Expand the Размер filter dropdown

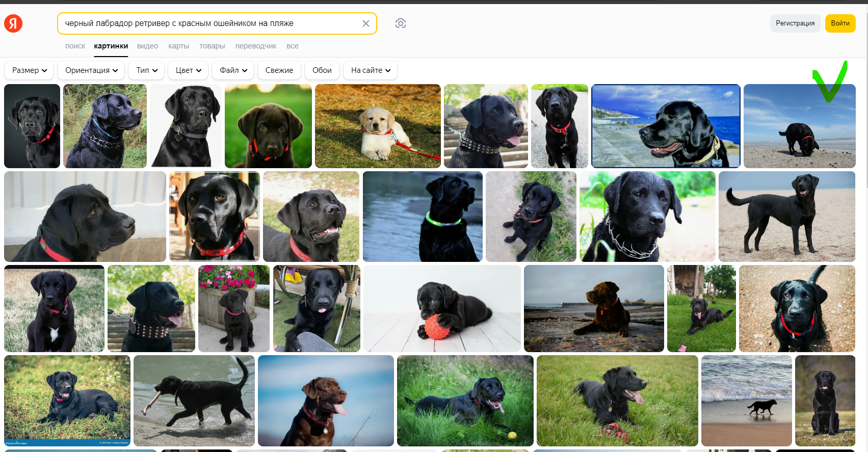30,70
